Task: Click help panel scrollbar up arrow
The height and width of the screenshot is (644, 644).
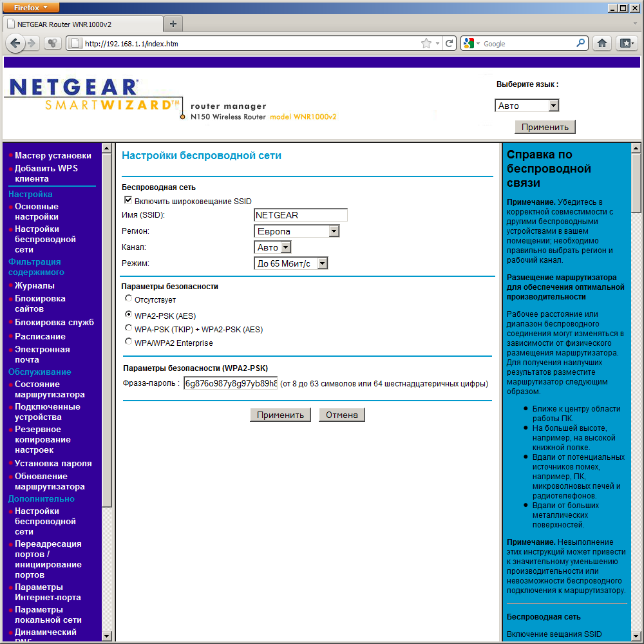Action: (636, 148)
